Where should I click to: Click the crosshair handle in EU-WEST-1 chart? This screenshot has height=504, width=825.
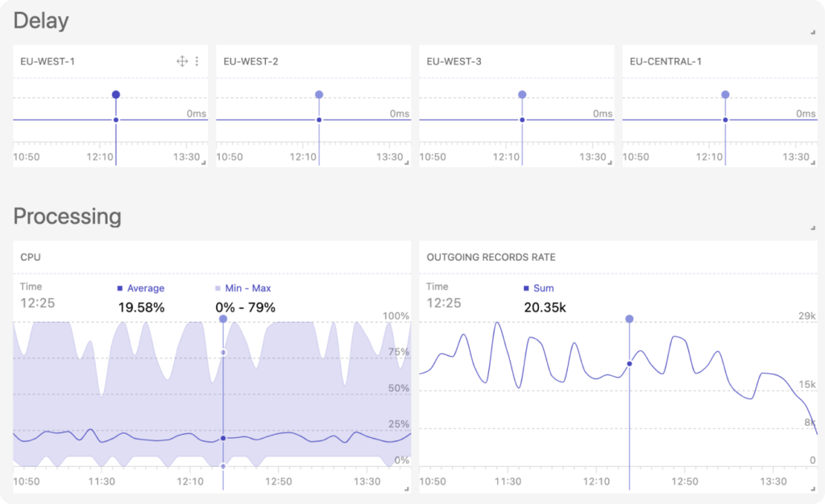pos(116,95)
